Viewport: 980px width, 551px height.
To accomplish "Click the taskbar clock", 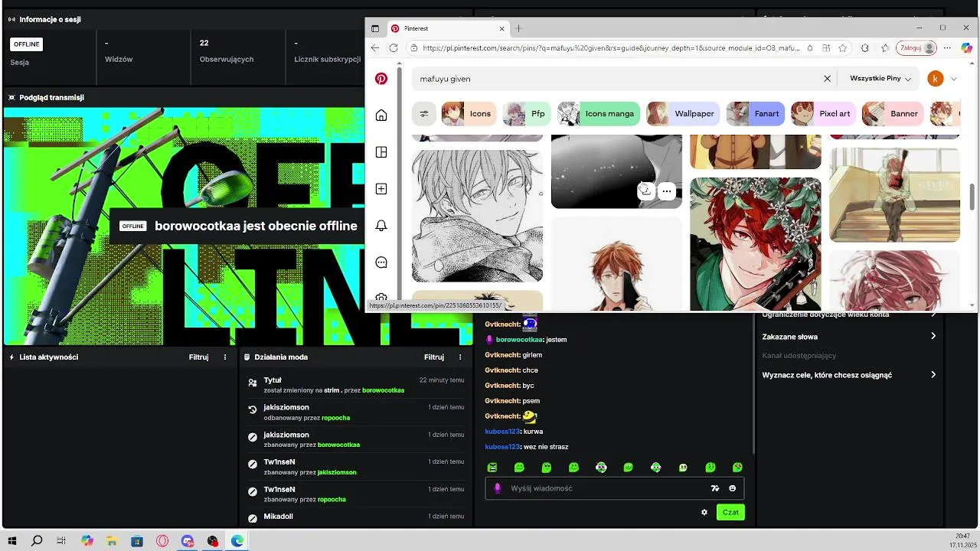I will click(962, 540).
